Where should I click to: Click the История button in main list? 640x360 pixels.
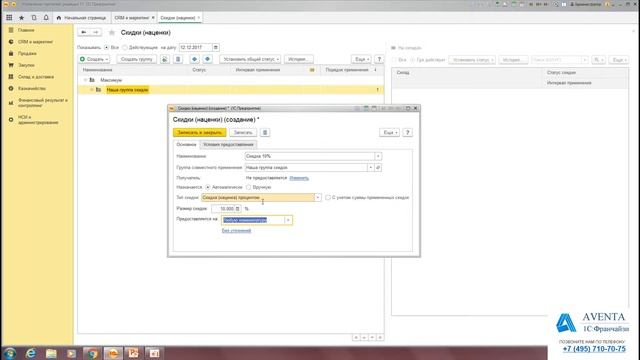[298, 59]
